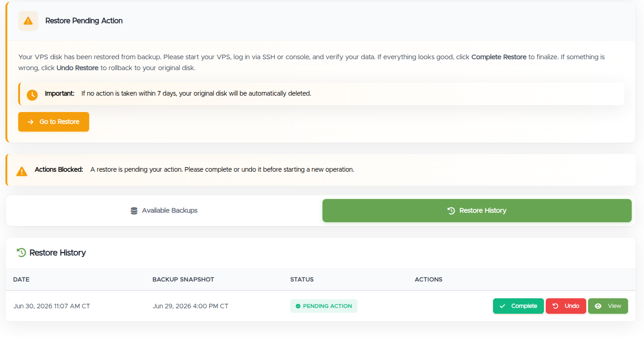Click the bold Undo Restore text in description
This screenshot has width=644, height=337.
[x=77, y=68]
